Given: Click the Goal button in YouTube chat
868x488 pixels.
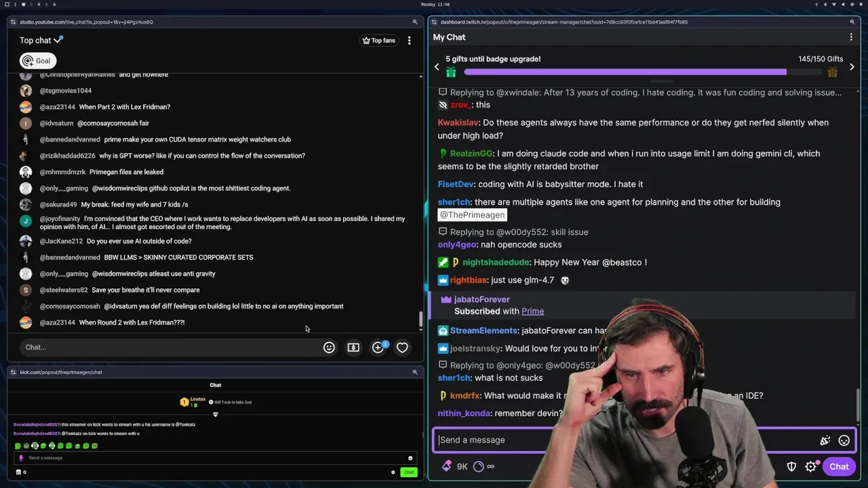Looking at the screenshot, I should click(37, 61).
